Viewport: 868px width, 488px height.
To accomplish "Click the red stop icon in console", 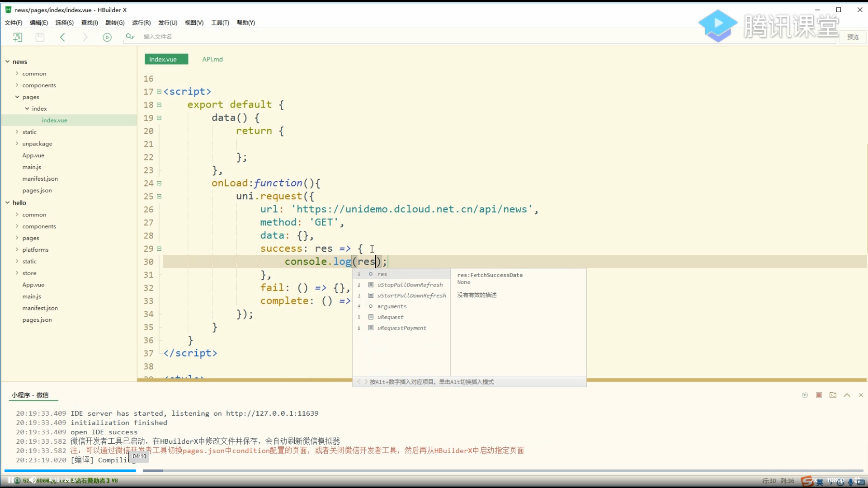I will (819, 395).
